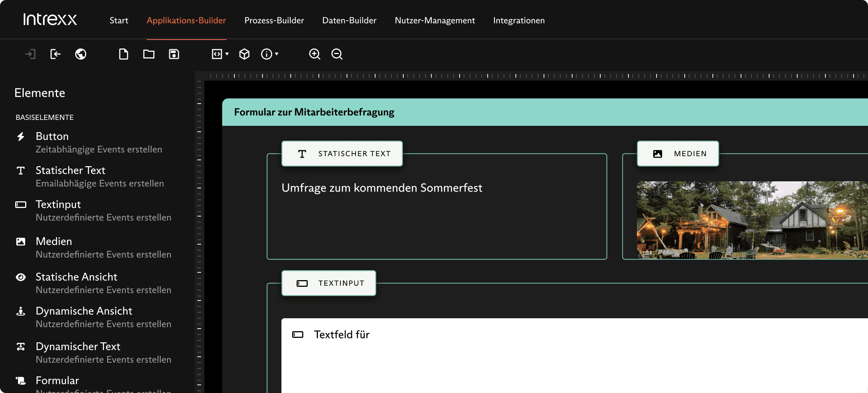Create new document with page icon

click(124, 54)
